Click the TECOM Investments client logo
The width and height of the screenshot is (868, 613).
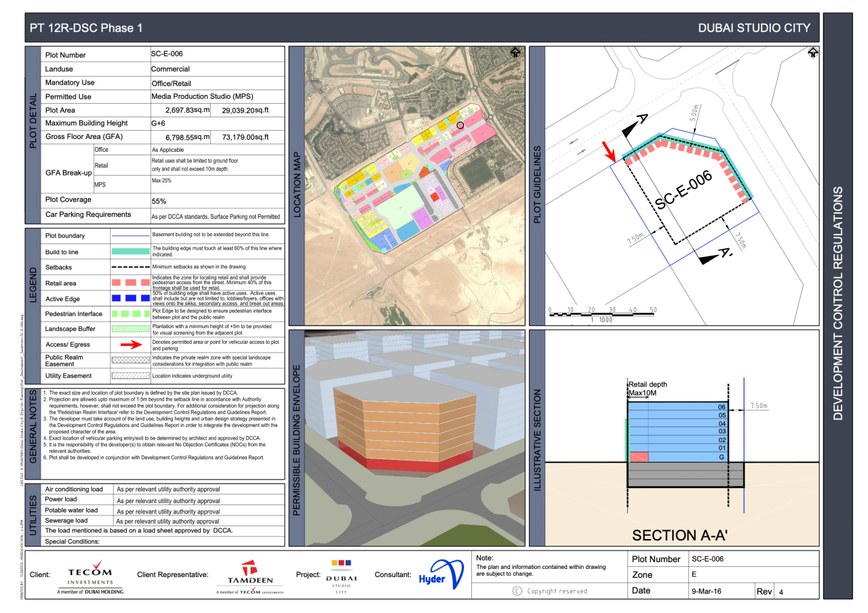pos(91,577)
